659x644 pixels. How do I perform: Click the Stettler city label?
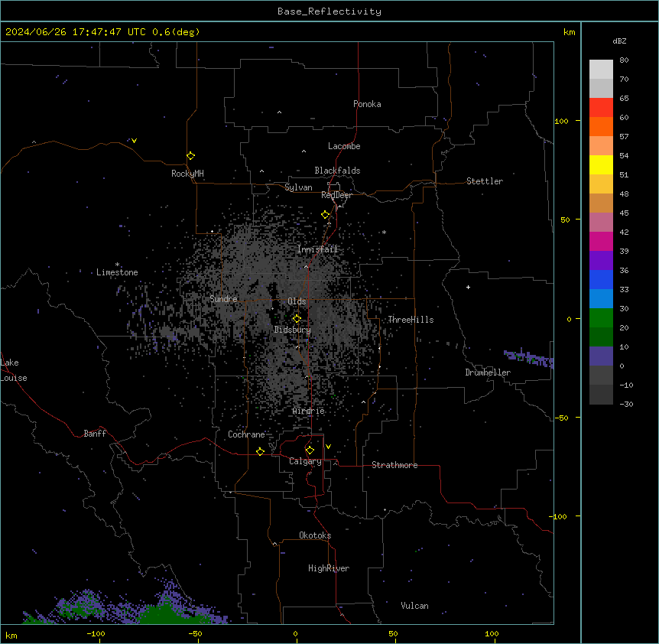click(x=484, y=181)
